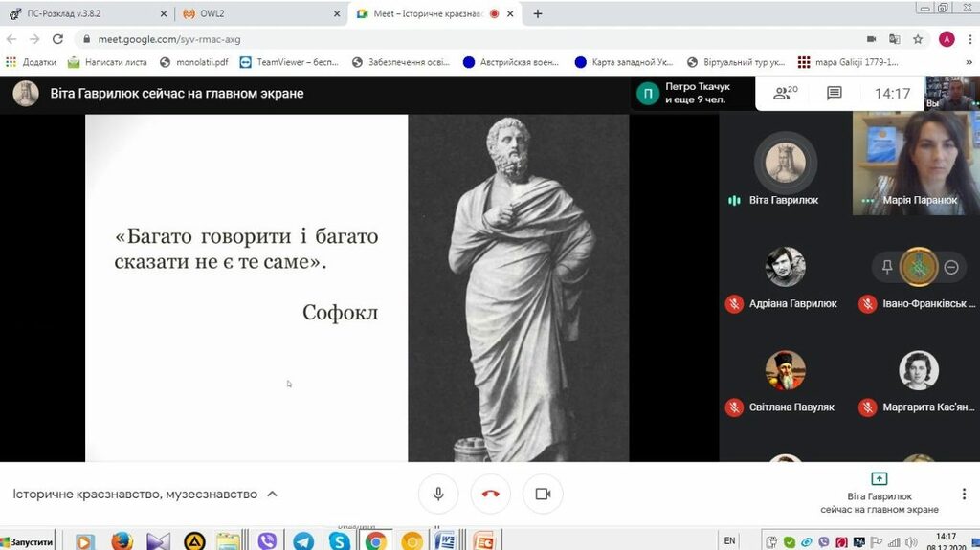Open the Chrome browser menu
The image size is (980, 550).
(968, 39)
